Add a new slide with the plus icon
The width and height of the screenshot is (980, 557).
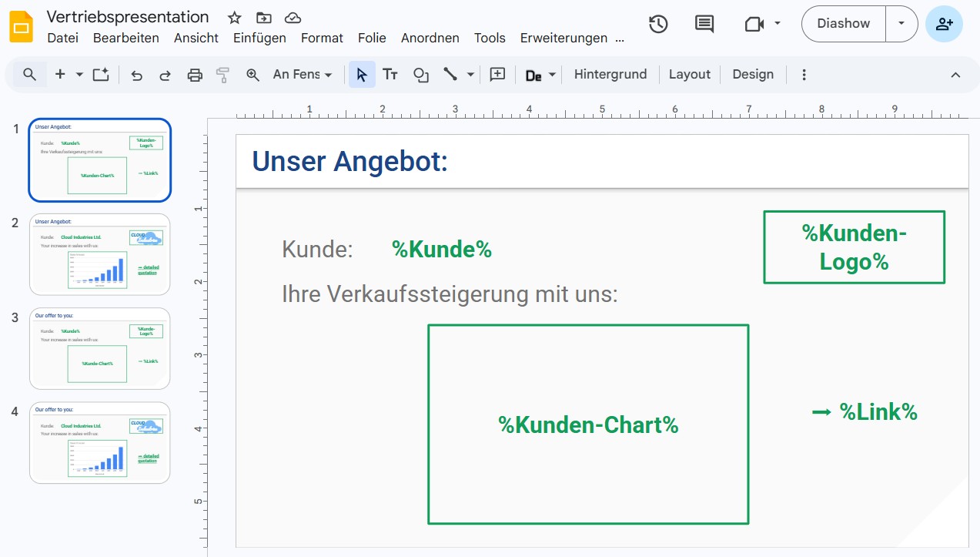pos(59,74)
